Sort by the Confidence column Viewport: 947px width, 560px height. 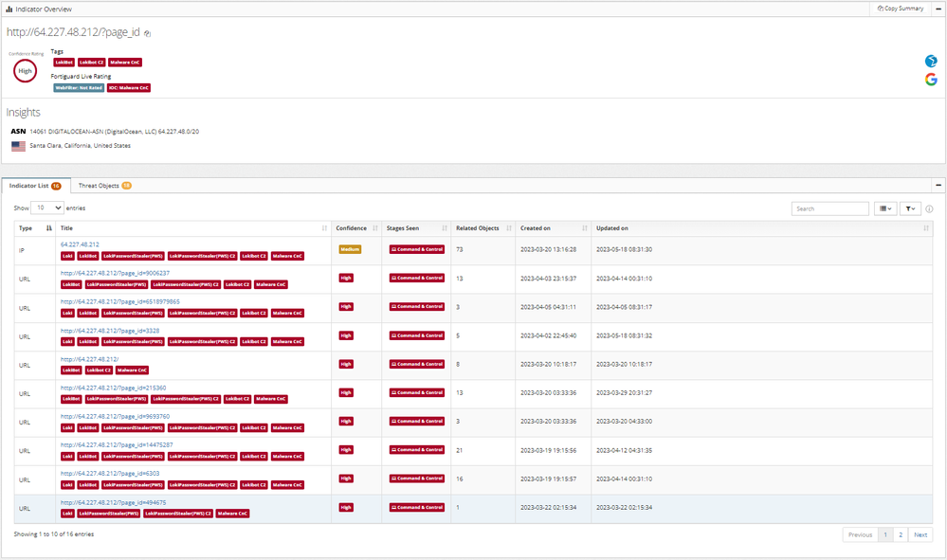tap(356, 228)
